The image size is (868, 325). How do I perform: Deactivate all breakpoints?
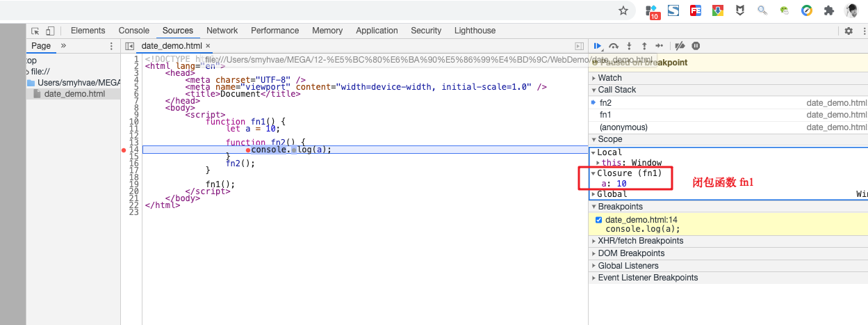pyautogui.click(x=680, y=46)
